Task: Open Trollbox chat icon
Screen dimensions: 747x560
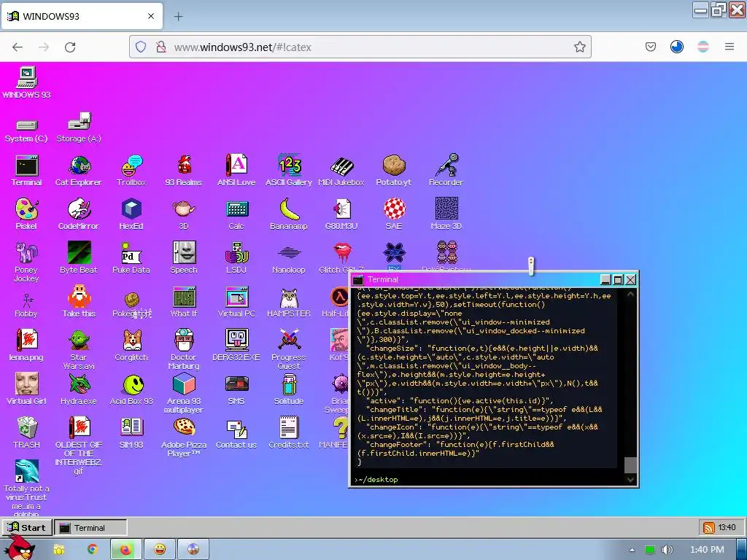Action: click(x=131, y=171)
